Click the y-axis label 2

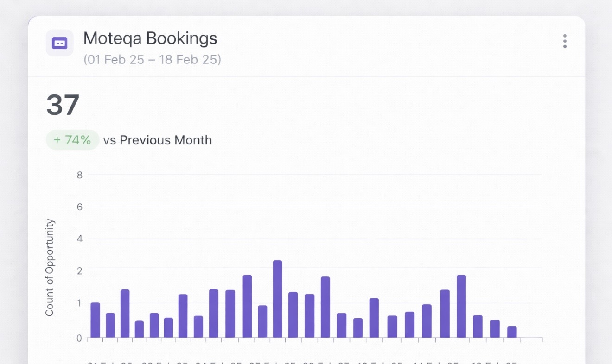pyautogui.click(x=80, y=270)
